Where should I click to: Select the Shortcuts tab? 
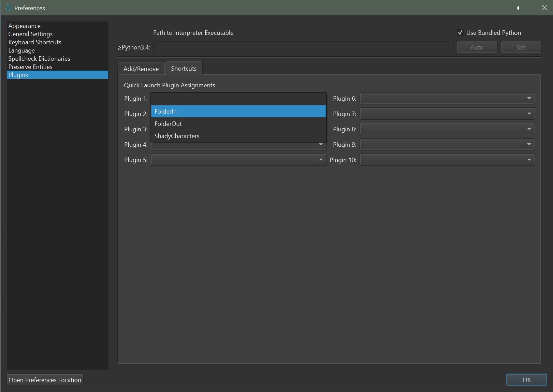[x=184, y=68]
